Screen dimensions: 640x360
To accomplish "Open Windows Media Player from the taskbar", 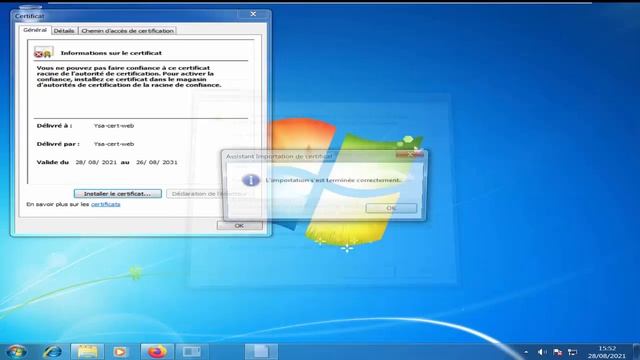I will pos(120,352).
